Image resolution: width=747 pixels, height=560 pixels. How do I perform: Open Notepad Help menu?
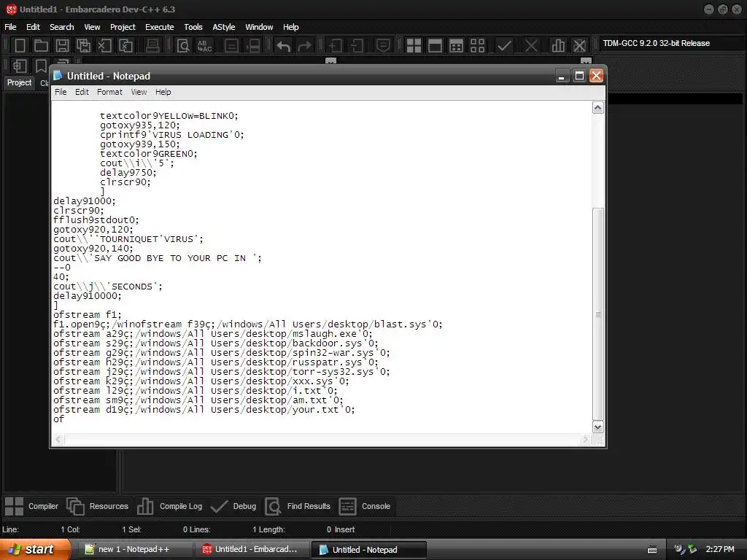coord(163,92)
